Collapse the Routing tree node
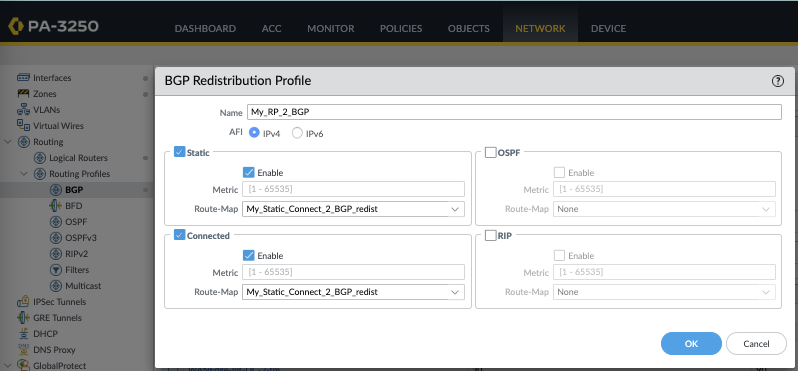The image size is (798, 371). coord(8,141)
